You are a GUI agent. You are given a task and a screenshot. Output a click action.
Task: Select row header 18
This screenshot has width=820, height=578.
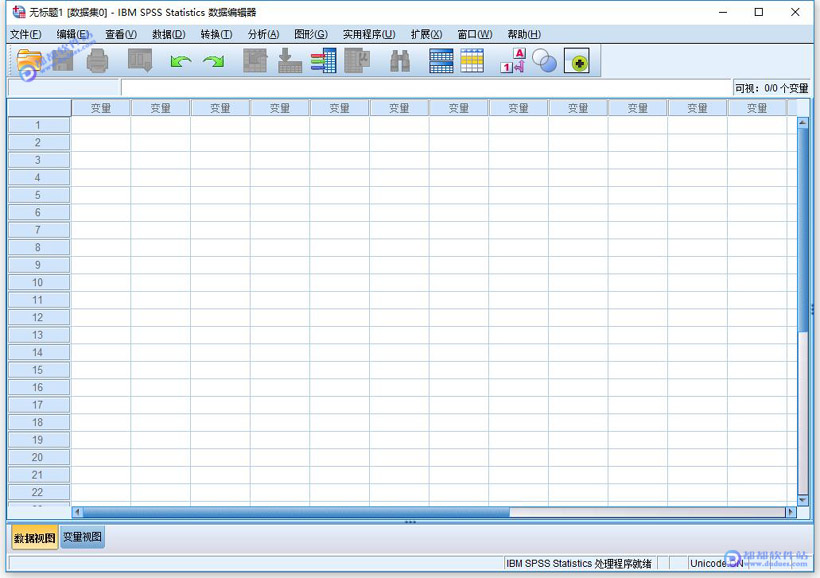tap(39, 423)
